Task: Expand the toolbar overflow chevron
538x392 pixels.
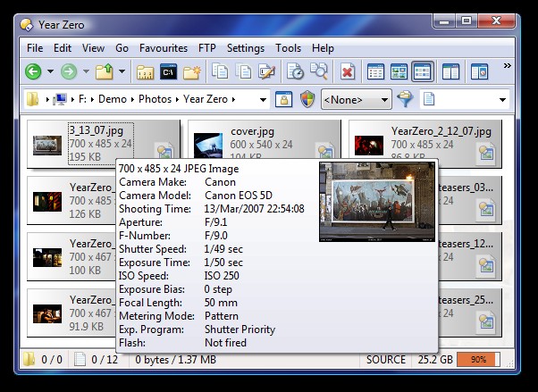Action: coord(507,65)
